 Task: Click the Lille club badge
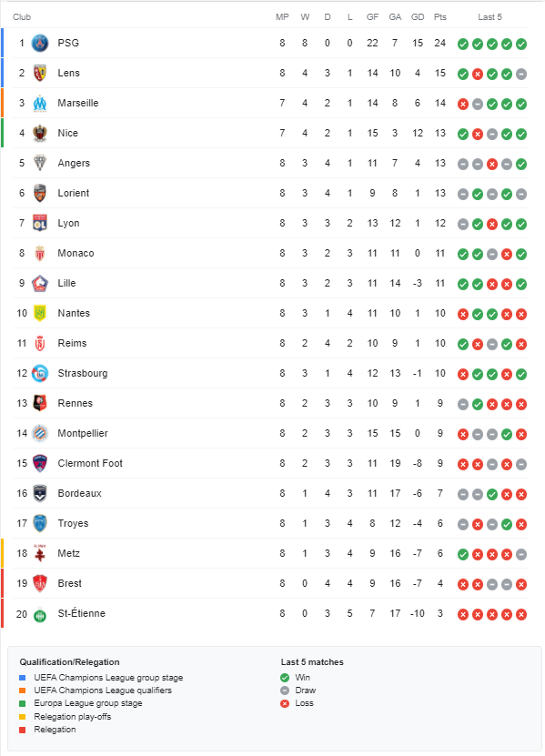click(40, 284)
